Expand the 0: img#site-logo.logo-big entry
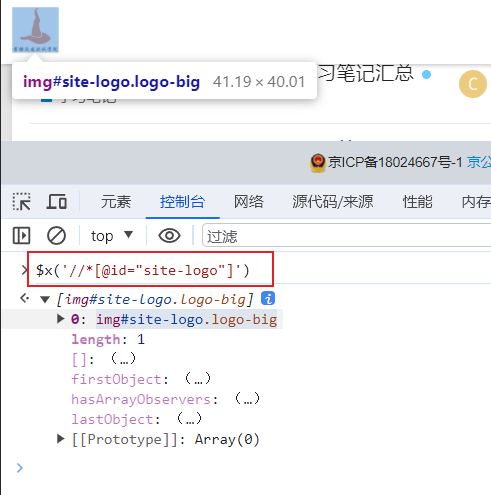 pos(61,319)
